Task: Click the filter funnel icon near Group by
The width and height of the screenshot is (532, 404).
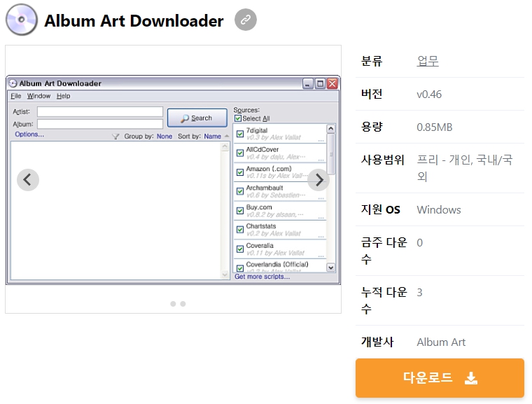Action: [115, 137]
